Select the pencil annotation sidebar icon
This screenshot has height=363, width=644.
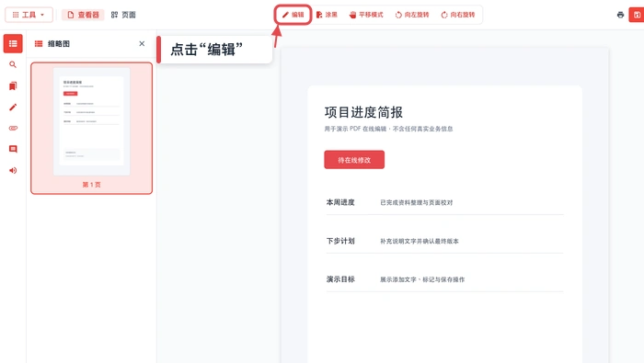click(13, 107)
